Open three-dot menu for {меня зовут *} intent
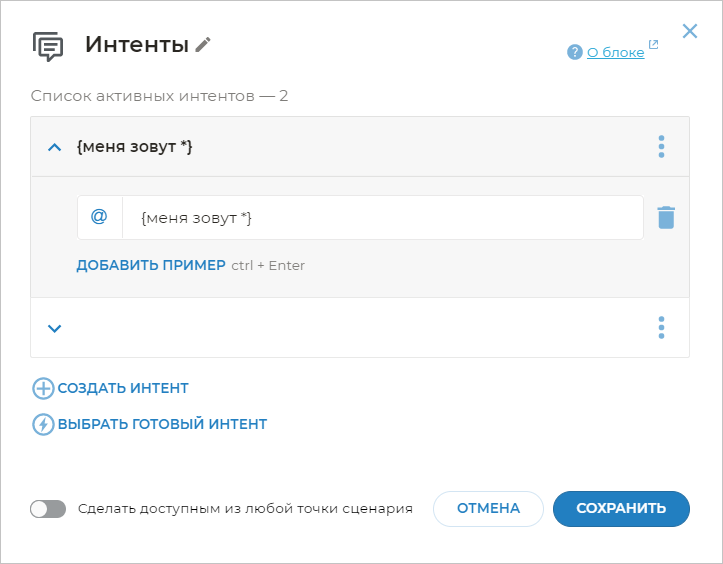 pos(661,147)
